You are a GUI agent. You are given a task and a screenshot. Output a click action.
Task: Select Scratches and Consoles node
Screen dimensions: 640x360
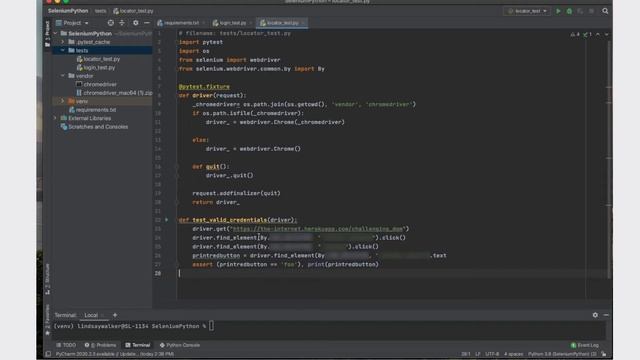pyautogui.click(x=94, y=127)
